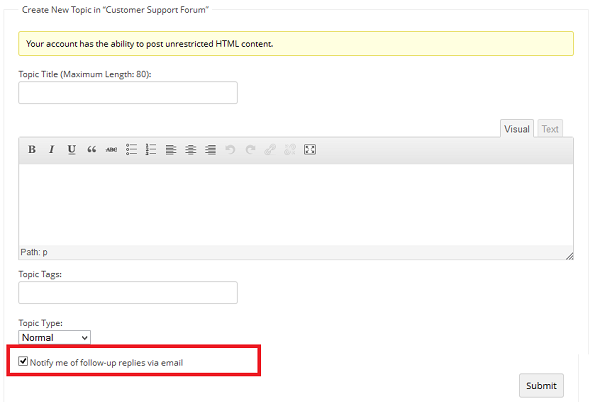
Task: Align text left in editor
Action: point(171,149)
